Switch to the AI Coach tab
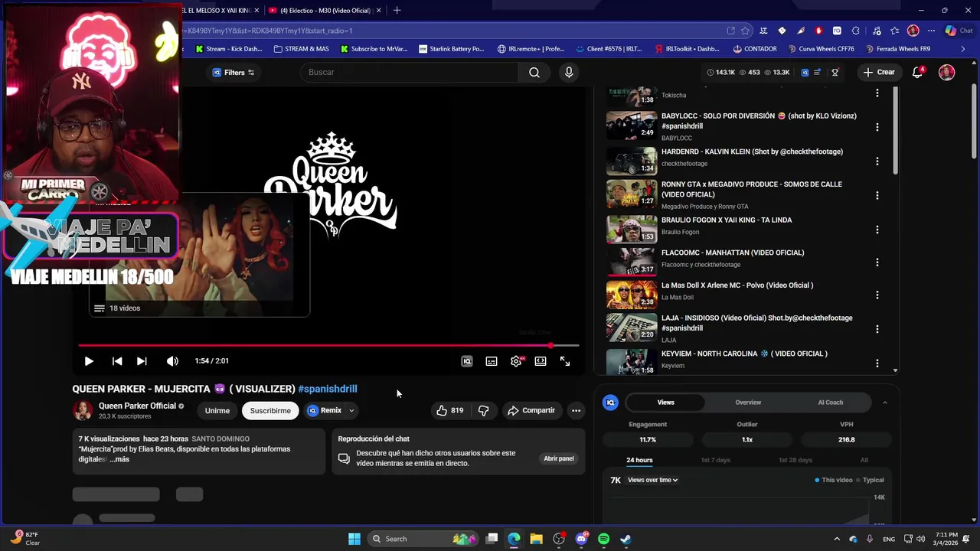980x551 pixels. point(830,402)
